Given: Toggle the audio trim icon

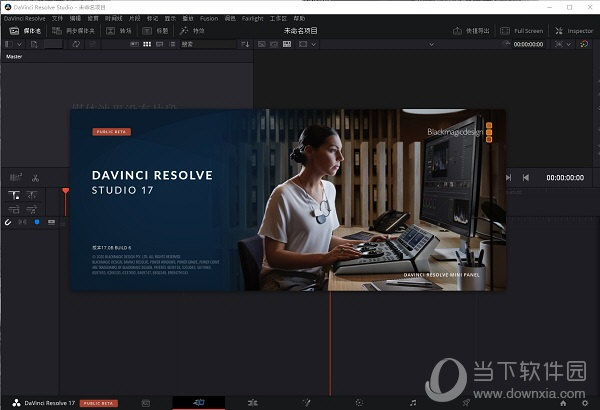Looking at the screenshot, I should (x=23, y=222).
